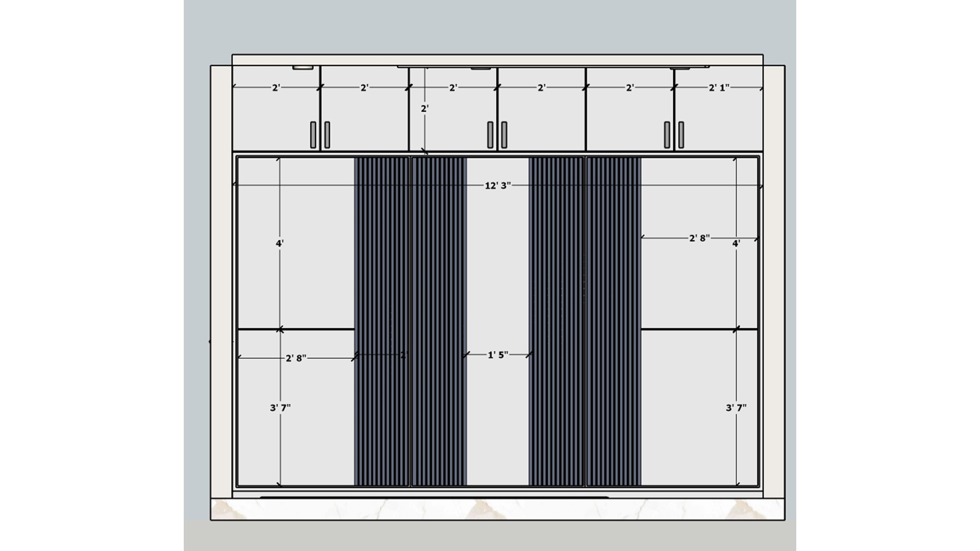Click the 12' 3" overall width dimension
This screenshot has width=980, height=551.
pos(498,185)
